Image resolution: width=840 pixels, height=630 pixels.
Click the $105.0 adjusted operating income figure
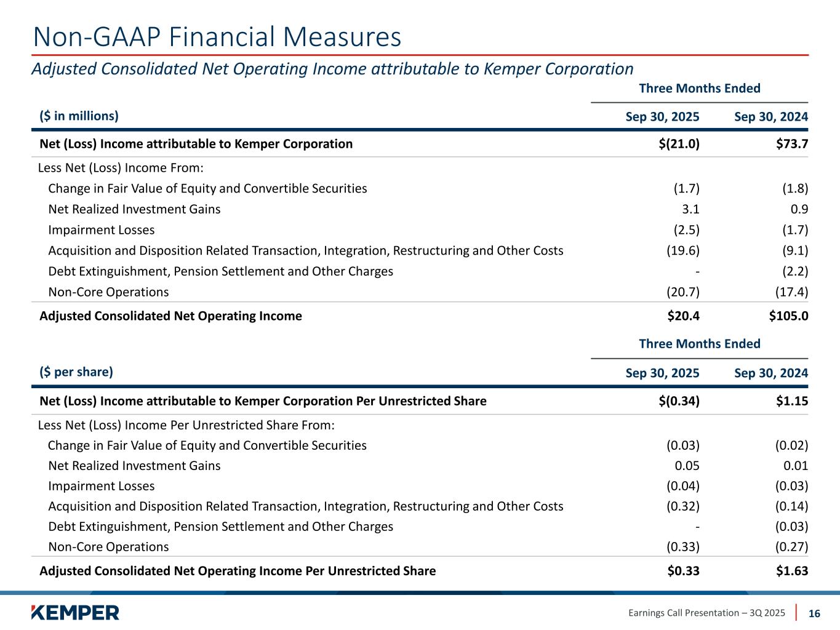[788, 316]
